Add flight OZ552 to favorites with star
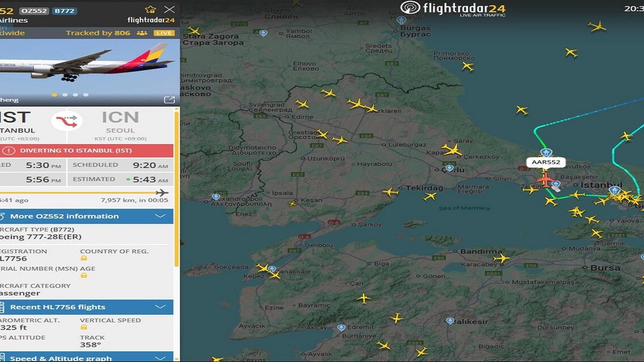This screenshot has height=362, width=644. click(x=150, y=10)
